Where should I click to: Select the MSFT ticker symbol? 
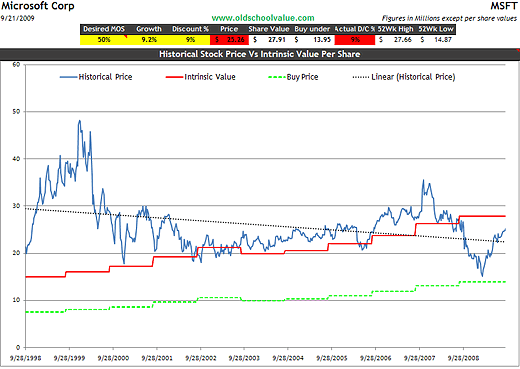[503, 6]
